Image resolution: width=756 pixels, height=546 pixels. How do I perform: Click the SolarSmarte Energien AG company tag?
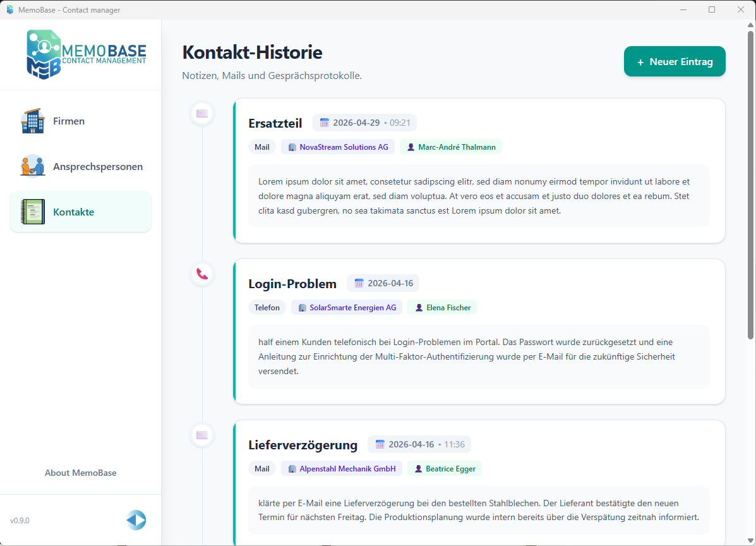tap(347, 308)
